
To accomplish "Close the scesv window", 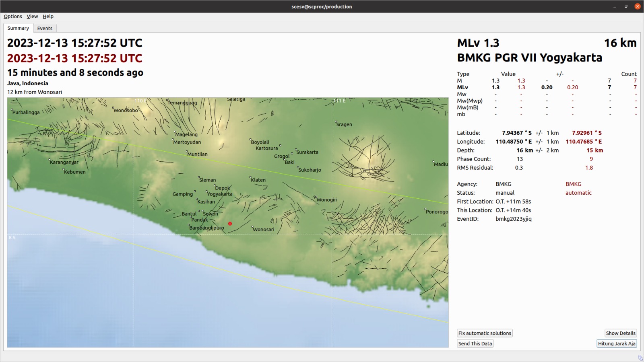I will coord(638,6).
